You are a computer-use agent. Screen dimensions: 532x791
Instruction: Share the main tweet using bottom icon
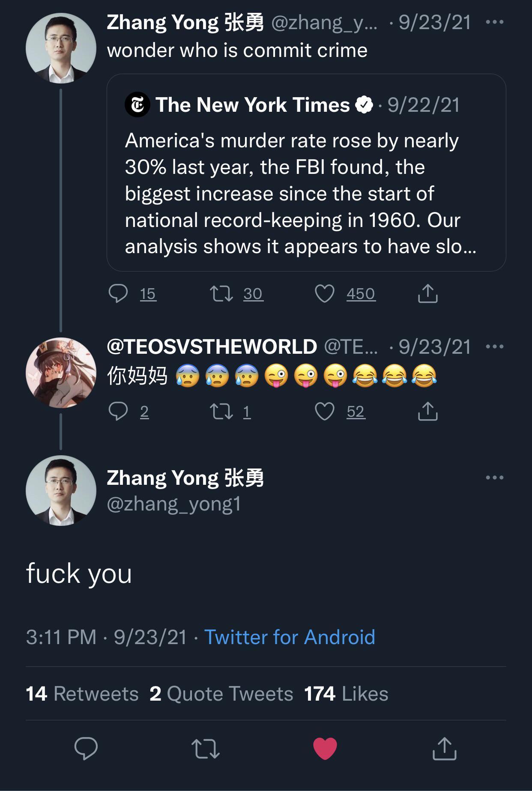(x=444, y=749)
